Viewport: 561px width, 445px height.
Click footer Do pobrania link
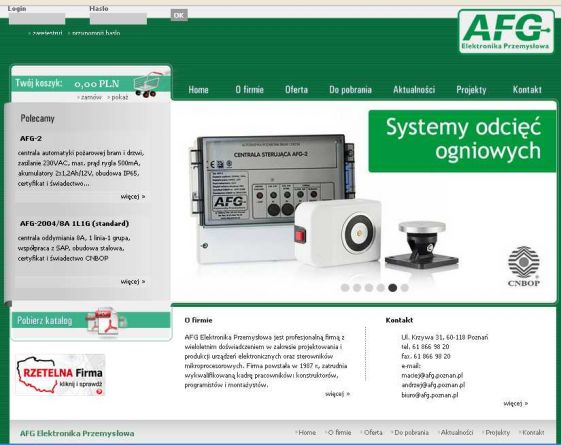coord(411,432)
